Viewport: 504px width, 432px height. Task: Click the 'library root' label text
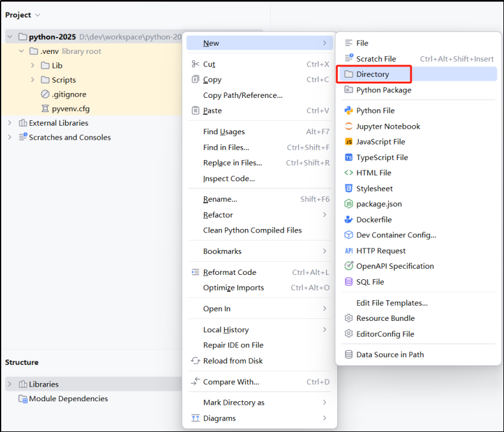(82, 51)
